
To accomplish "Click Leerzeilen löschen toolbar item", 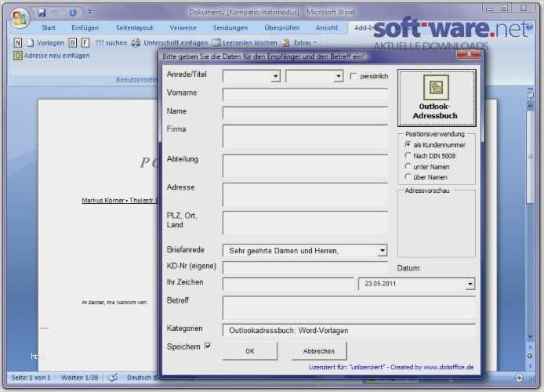I will click(x=245, y=42).
